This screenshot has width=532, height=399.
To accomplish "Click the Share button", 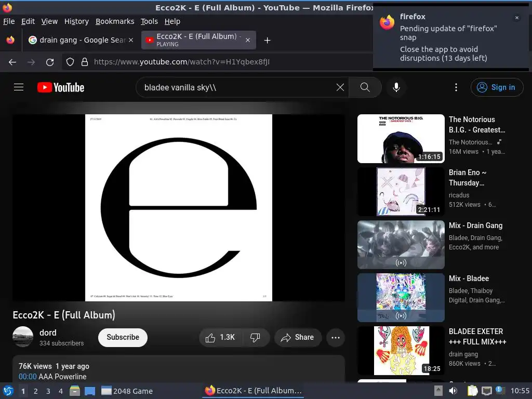I will (298, 337).
